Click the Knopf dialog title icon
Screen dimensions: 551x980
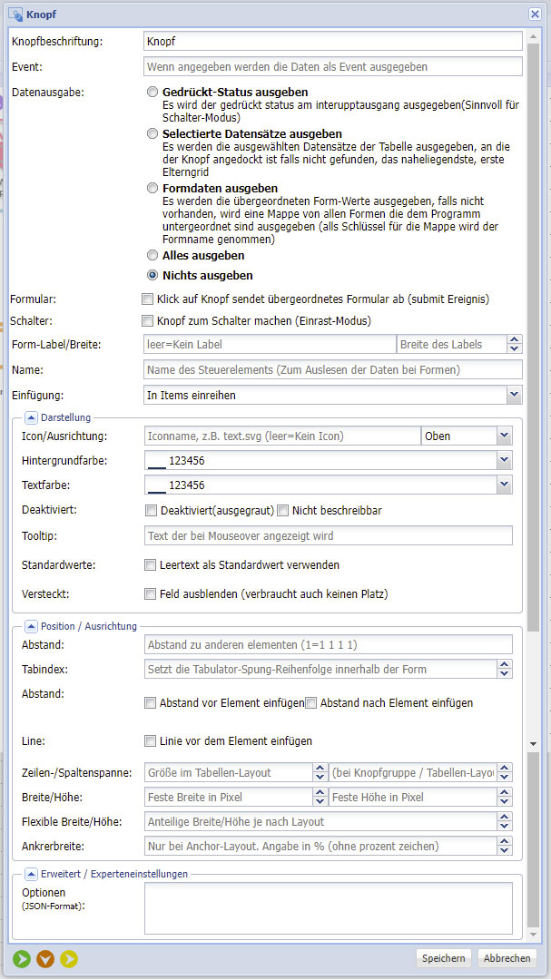[15, 14]
